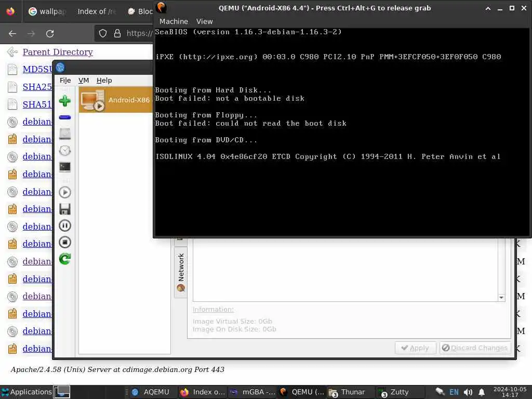Click the show desktop button in the taskbar
Viewport: 532px width, 399px height.
62,392
